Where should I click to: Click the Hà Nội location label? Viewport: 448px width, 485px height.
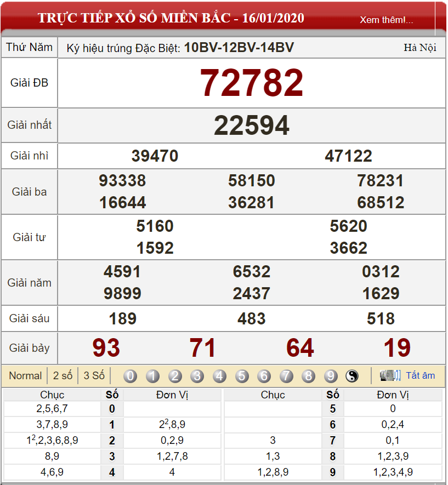tap(420, 47)
